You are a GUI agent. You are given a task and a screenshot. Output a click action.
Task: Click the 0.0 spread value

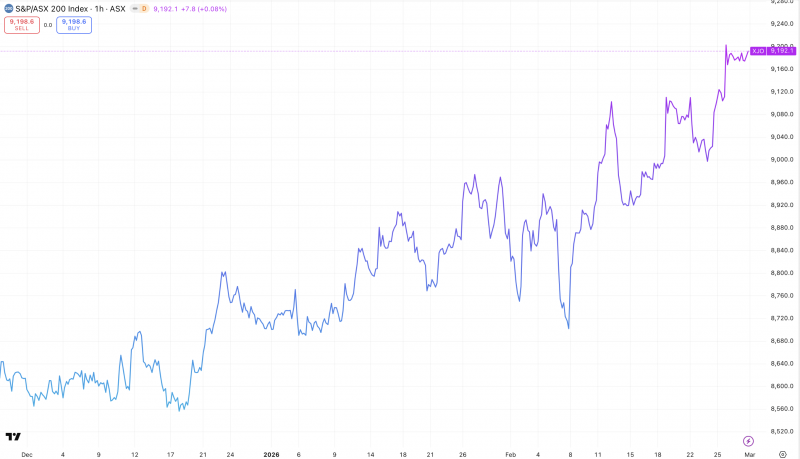coord(48,25)
